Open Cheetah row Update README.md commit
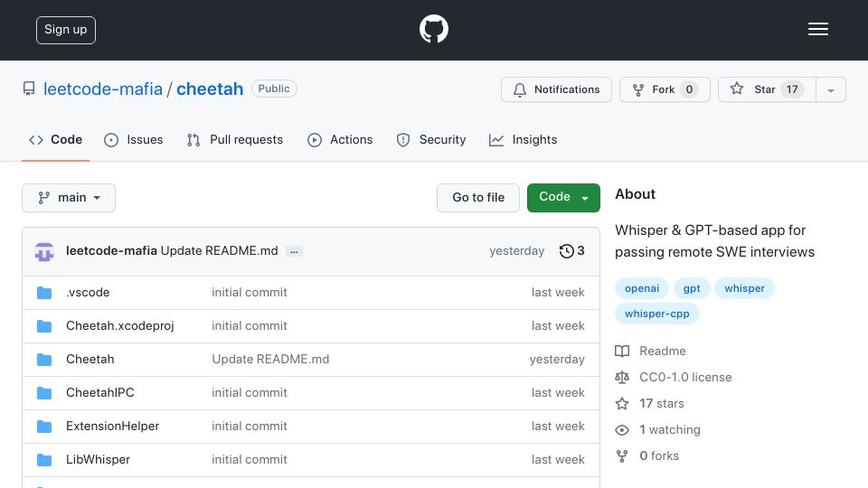 coord(270,359)
